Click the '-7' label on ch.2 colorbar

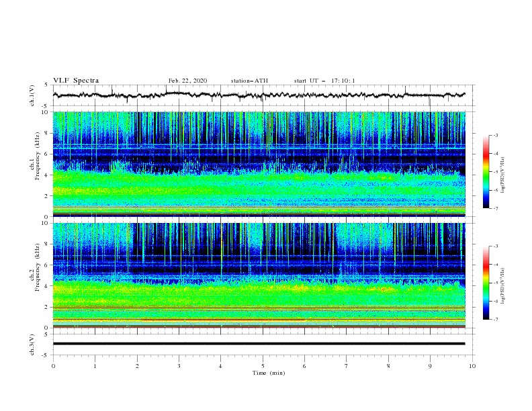(x=495, y=319)
